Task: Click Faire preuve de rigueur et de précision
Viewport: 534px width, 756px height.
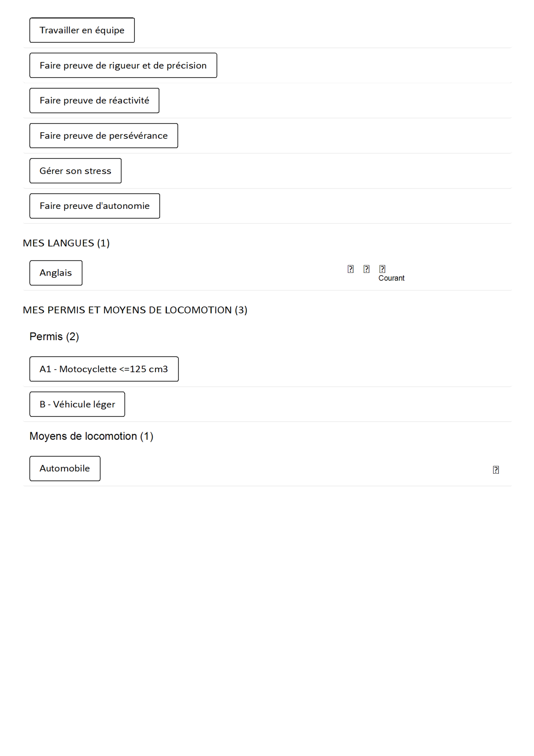Action: click(123, 65)
